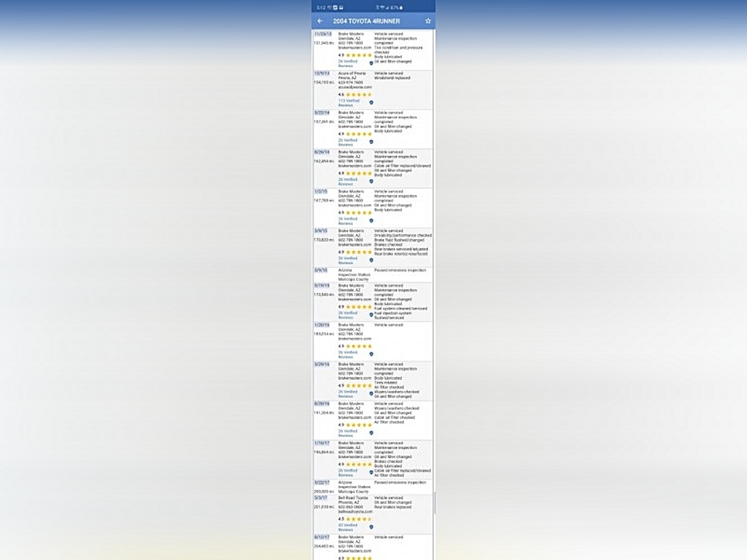The height and width of the screenshot is (560, 747).
Task: Tap the back arrow in the header
Action: pos(320,21)
